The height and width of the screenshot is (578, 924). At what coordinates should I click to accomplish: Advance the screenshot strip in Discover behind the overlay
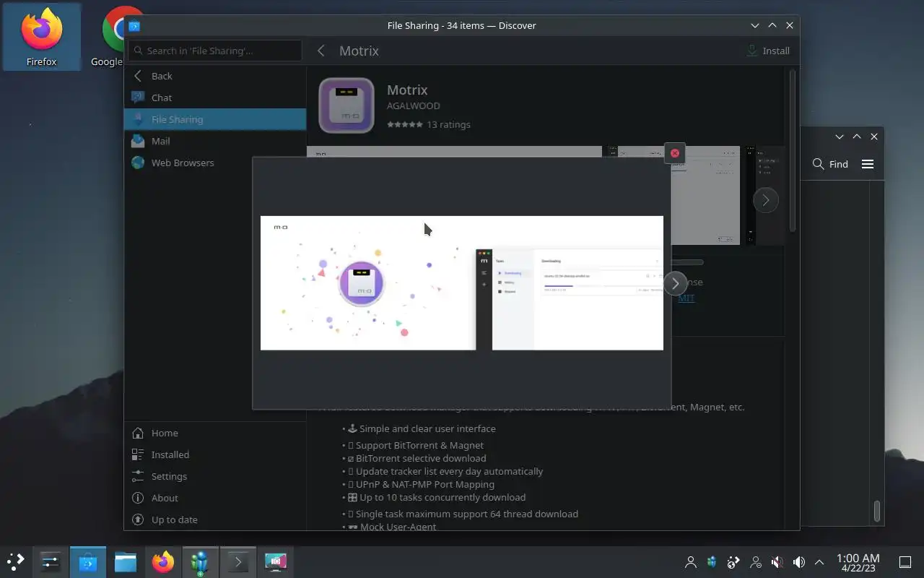point(766,200)
